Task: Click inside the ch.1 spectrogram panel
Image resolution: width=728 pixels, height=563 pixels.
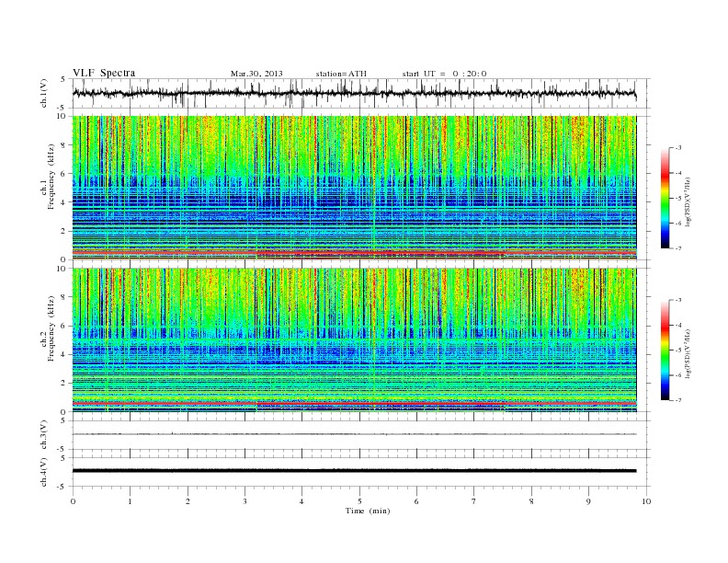Action: point(354,188)
